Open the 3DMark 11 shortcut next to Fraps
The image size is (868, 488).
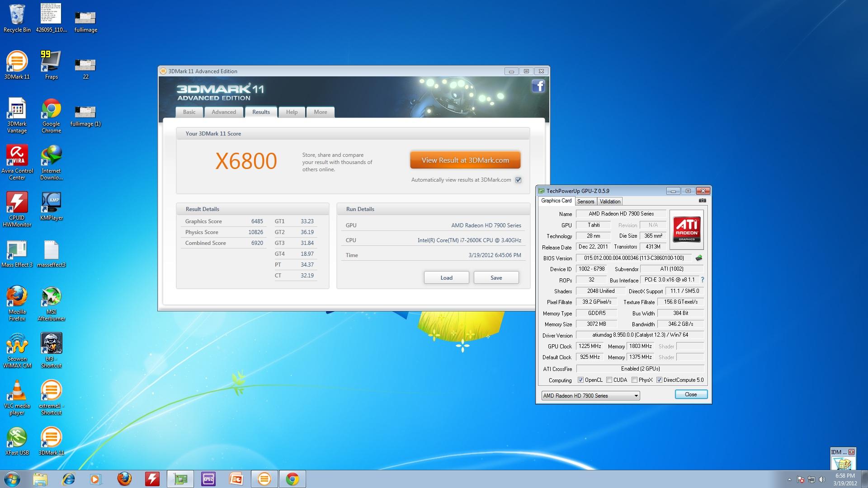click(x=17, y=65)
